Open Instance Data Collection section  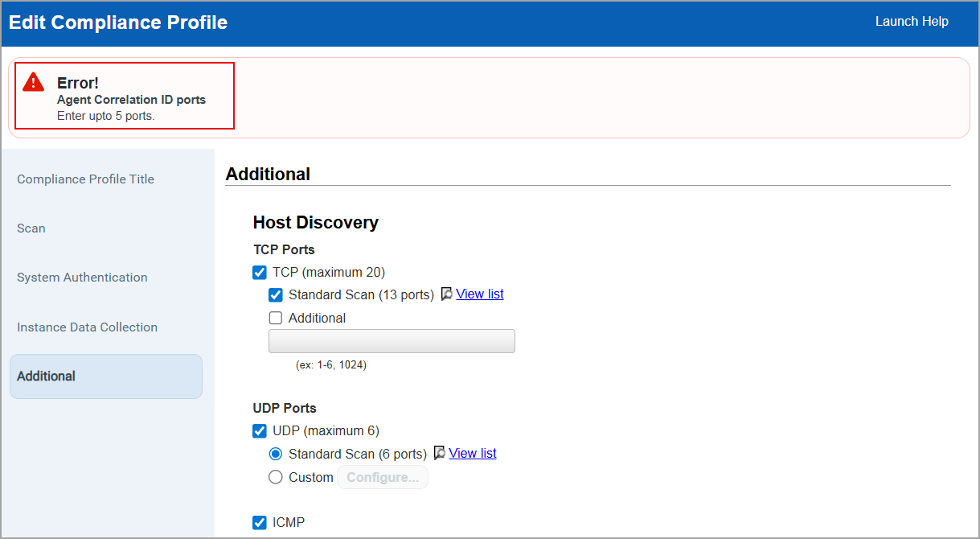87,327
